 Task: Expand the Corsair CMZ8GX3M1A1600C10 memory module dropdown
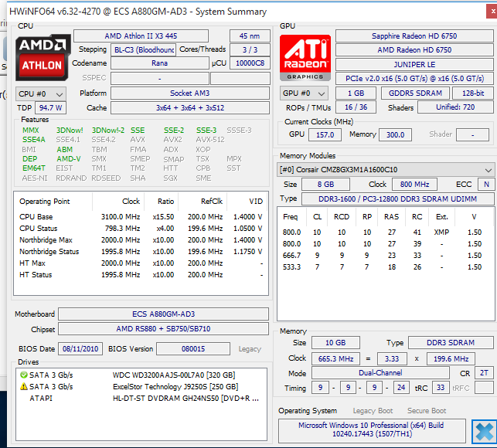pyautogui.click(x=386, y=170)
